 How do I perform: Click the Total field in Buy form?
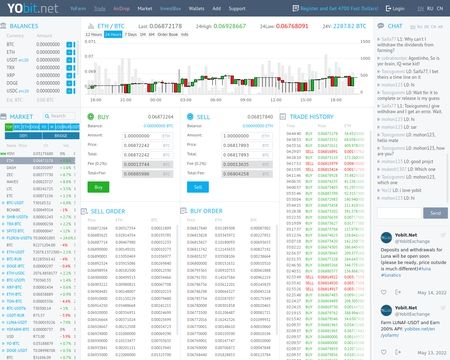[147, 155]
